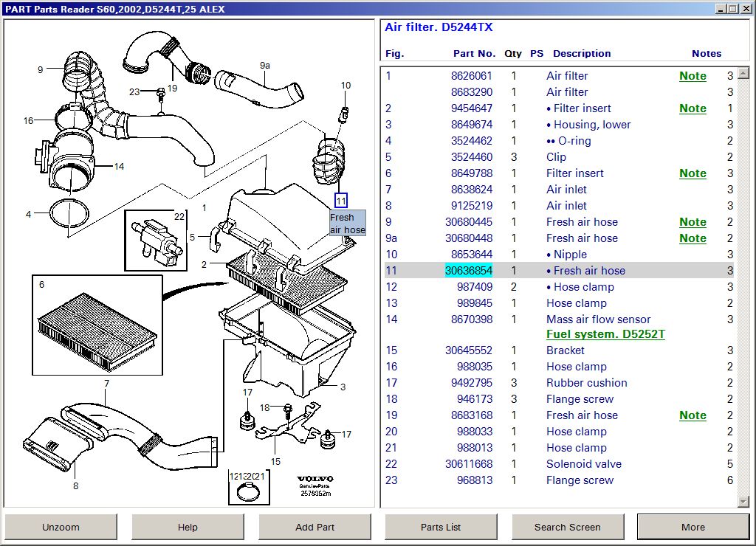
Task: Click callout 23 next to the screw drawing
Action: (x=134, y=91)
